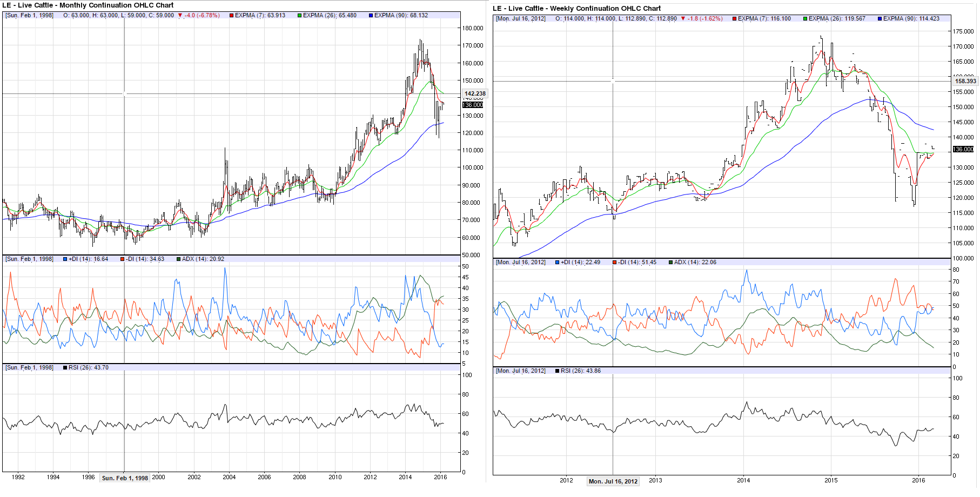Click the 'O: 114.000' open value

click(x=570, y=19)
